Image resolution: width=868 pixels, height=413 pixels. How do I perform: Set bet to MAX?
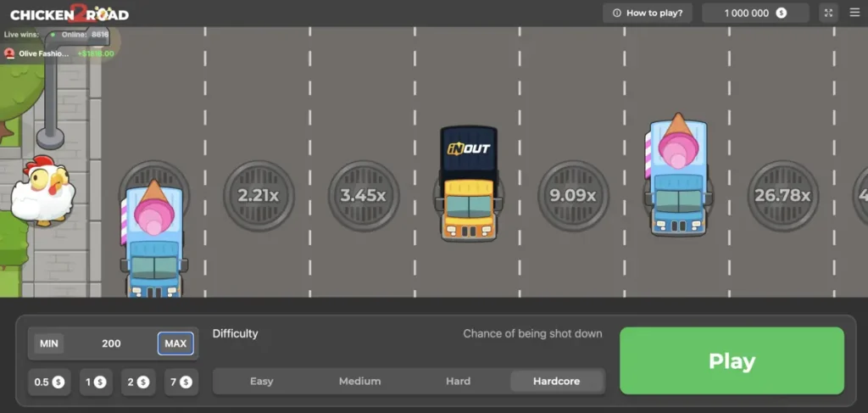click(175, 343)
